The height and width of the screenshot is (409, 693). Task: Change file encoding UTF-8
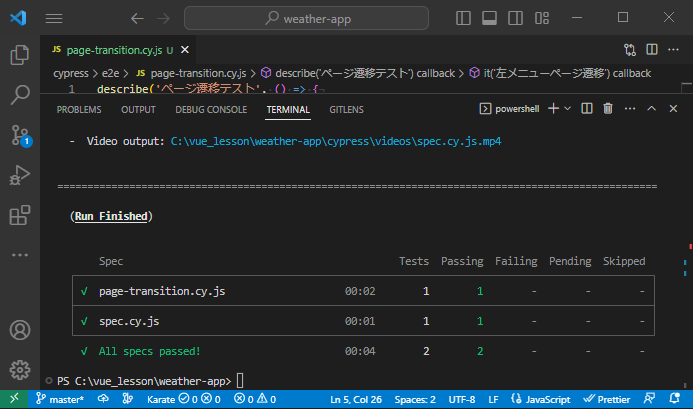[462, 399]
